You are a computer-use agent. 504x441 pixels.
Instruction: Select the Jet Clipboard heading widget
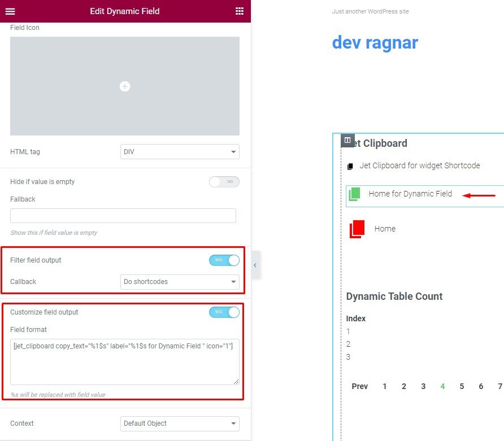(381, 143)
